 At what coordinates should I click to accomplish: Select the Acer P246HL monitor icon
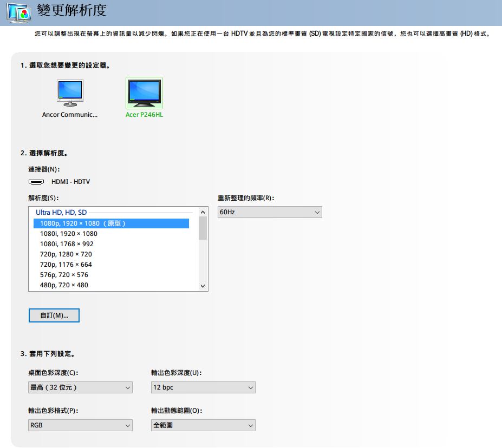[144, 93]
